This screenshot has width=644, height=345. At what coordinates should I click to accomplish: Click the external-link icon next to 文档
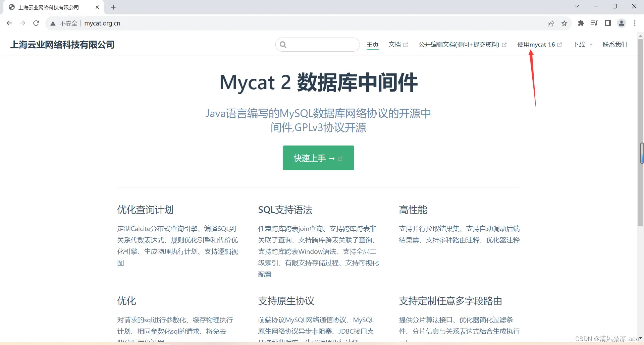click(x=406, y=45)
